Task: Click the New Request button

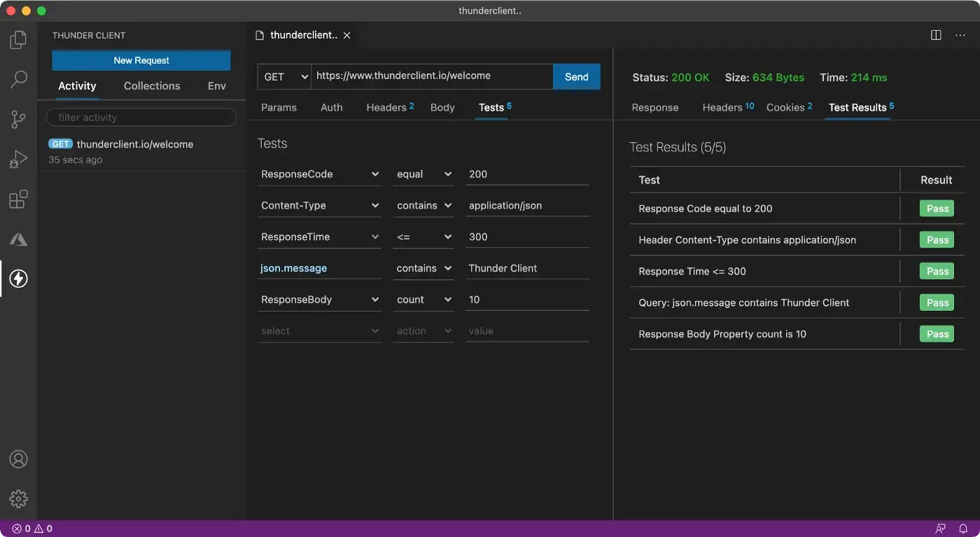Action: coord(141,60)
